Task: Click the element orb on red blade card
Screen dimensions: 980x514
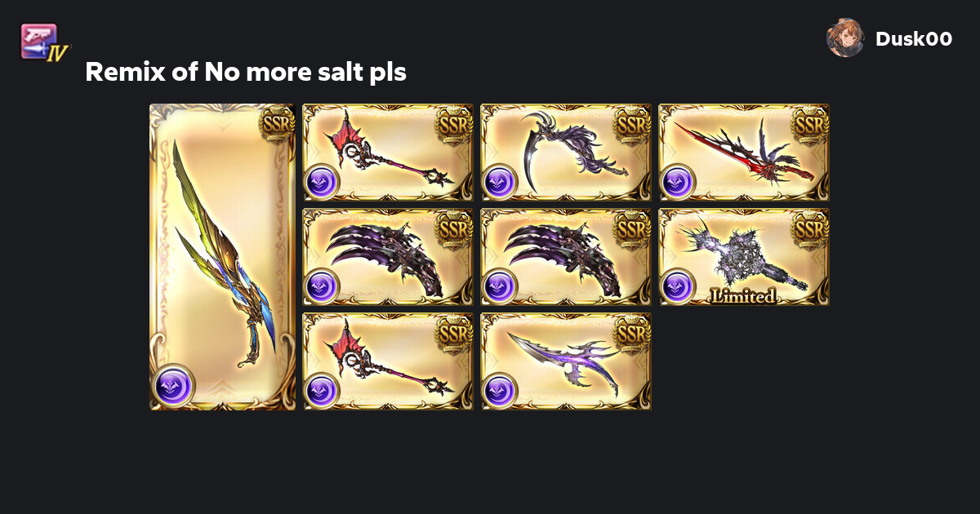Action: [678, 182]
